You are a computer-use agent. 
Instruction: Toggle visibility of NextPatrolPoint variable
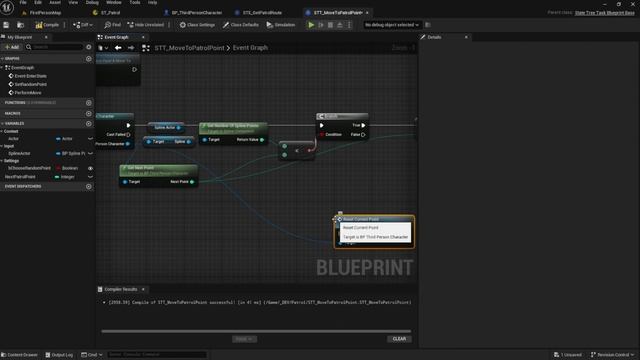tap(90, 177)
